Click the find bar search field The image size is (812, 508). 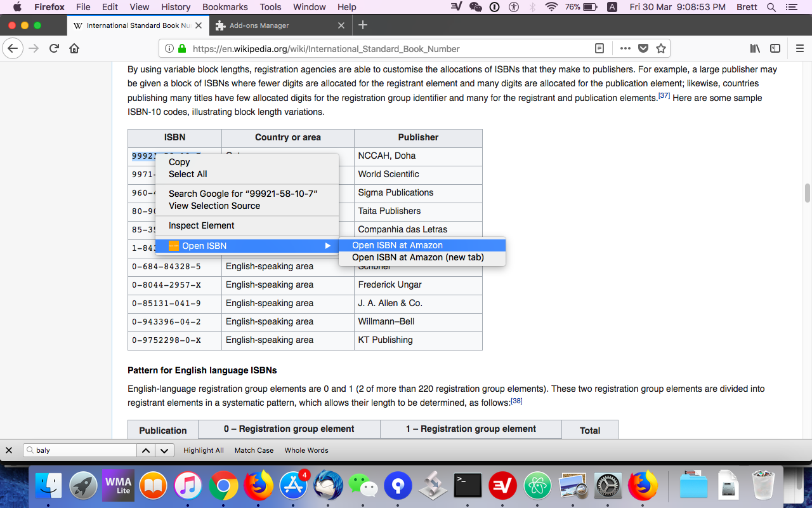tap(79, 450)
